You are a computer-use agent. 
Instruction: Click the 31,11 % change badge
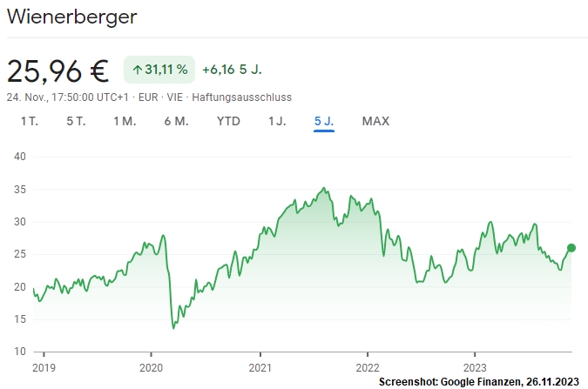pos(159,70)
